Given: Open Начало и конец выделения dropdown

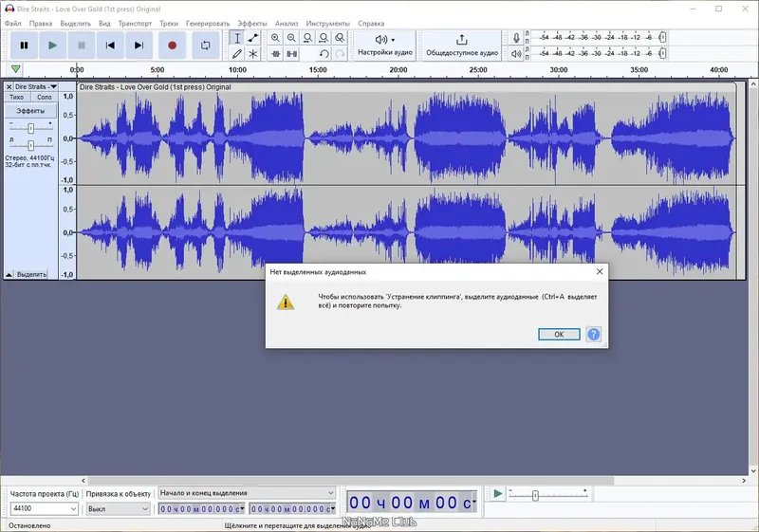Looking at the screenshot, I should coord(247,493).
